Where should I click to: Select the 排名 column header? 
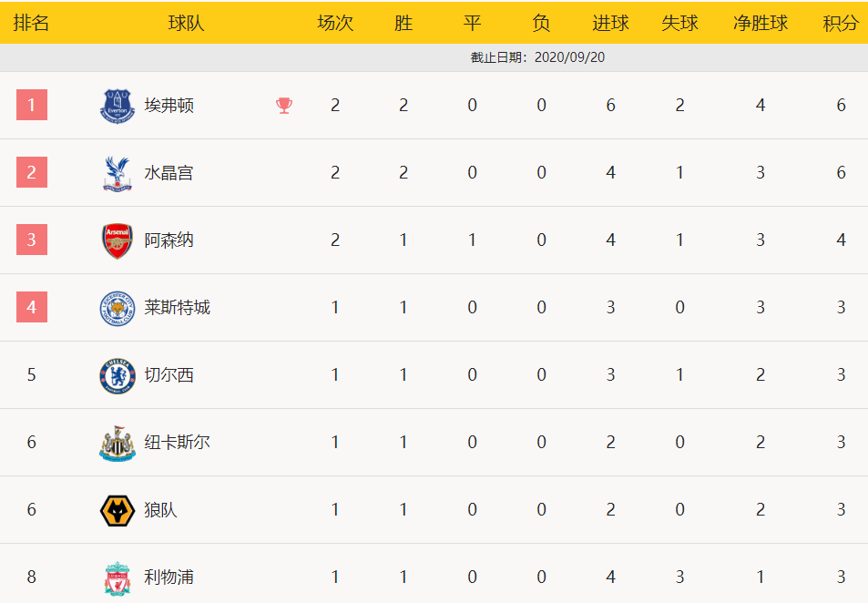(x=32, y=23)
